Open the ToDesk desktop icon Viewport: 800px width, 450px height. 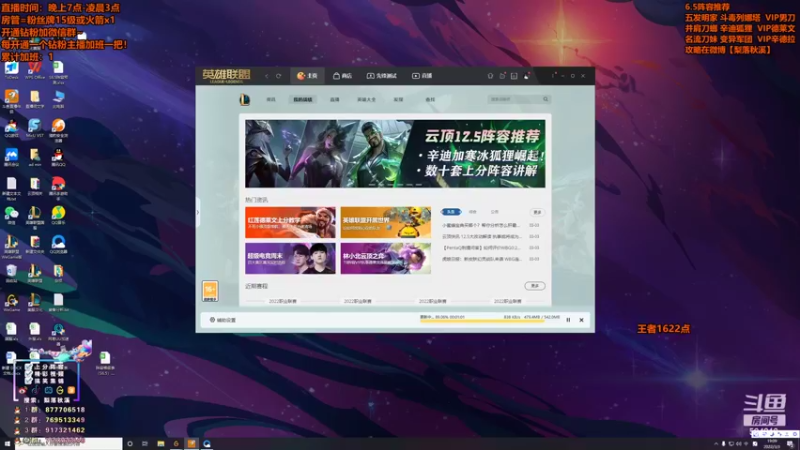11,70
